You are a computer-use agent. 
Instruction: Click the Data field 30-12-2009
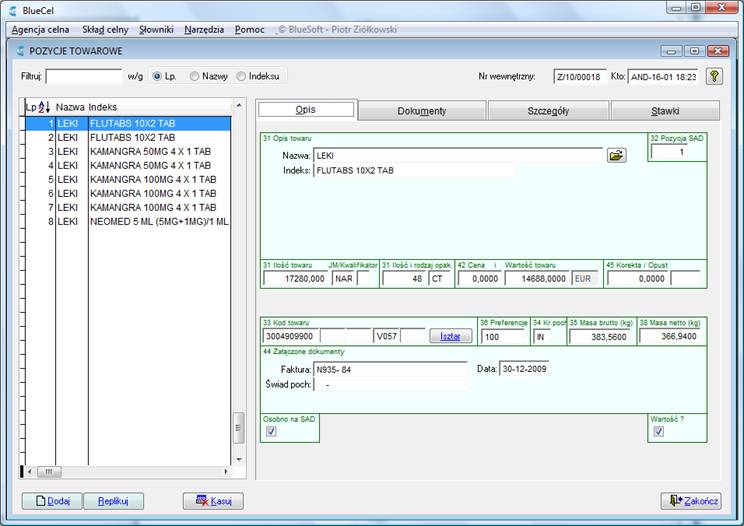524,369
